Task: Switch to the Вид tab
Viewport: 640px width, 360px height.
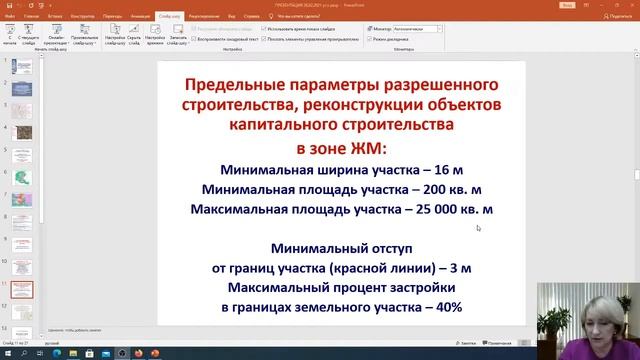Action: click(x=231, y=16)
